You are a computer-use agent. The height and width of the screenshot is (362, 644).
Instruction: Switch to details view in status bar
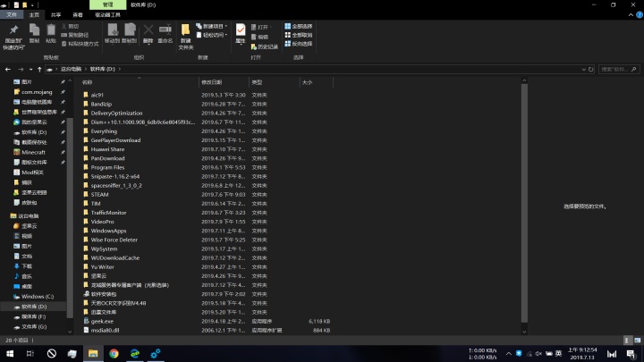tap(627, 341)
